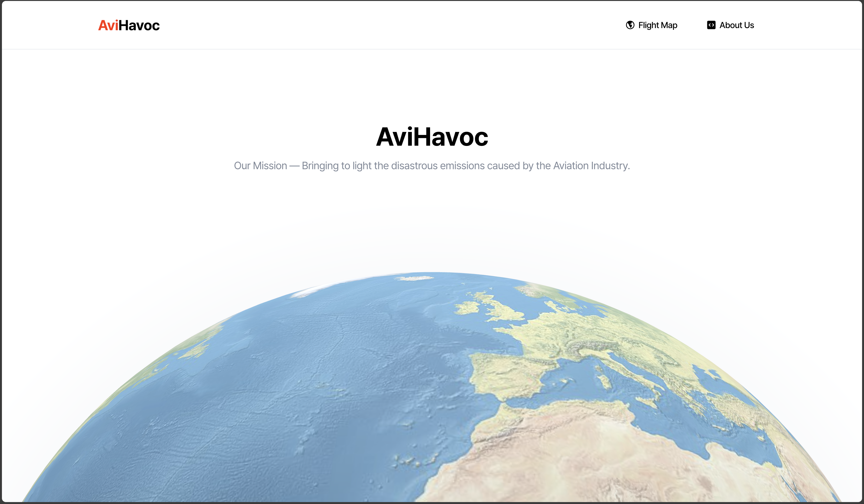Open the Flight Map page link
Viewport: 864px width, 504px height.
click(657, 25)
